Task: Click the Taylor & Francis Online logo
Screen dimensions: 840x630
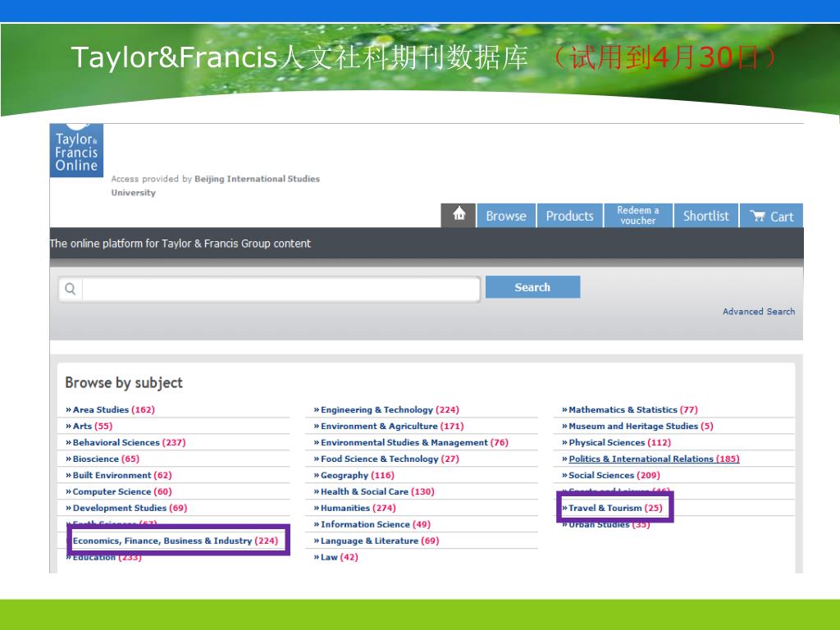Action: (x=76, y=151)
